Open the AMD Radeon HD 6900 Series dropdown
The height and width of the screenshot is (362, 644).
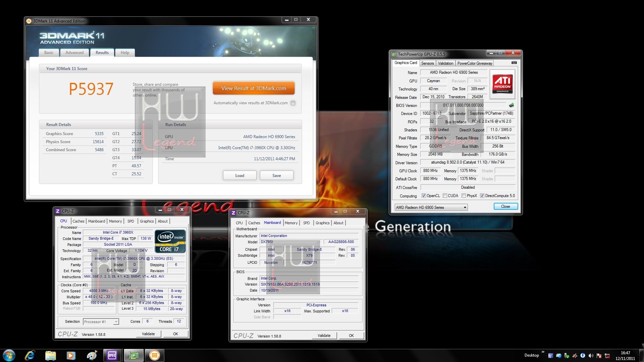431,207
